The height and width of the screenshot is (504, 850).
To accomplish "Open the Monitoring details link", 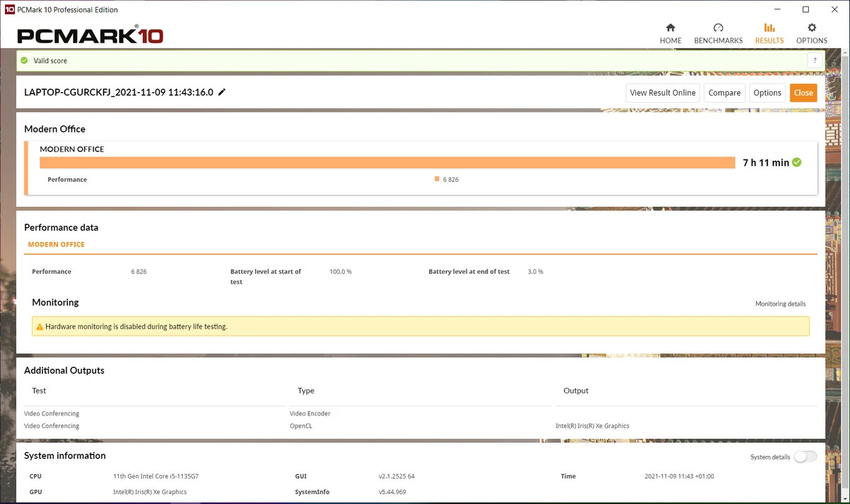I will click(780, 304).
